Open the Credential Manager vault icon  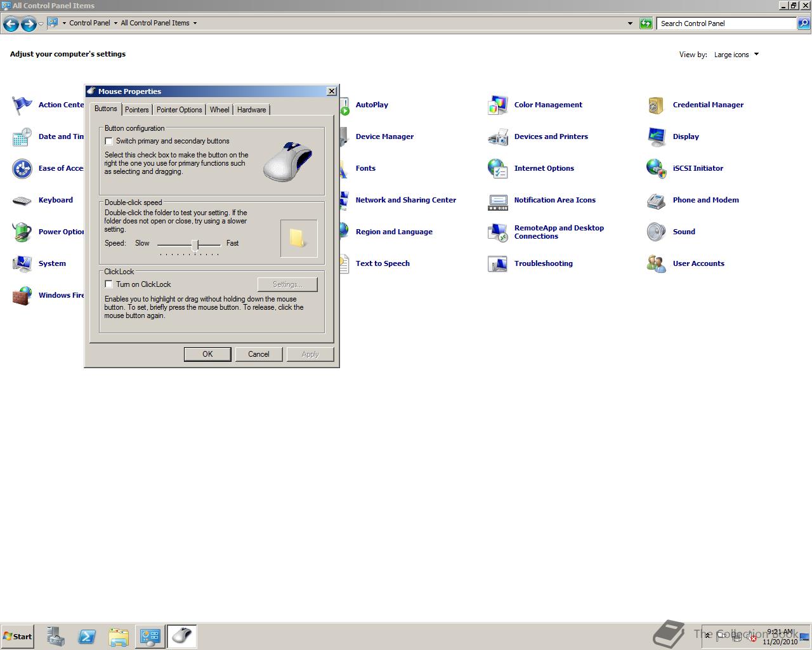pyautogui.click(x=656, y=105)
